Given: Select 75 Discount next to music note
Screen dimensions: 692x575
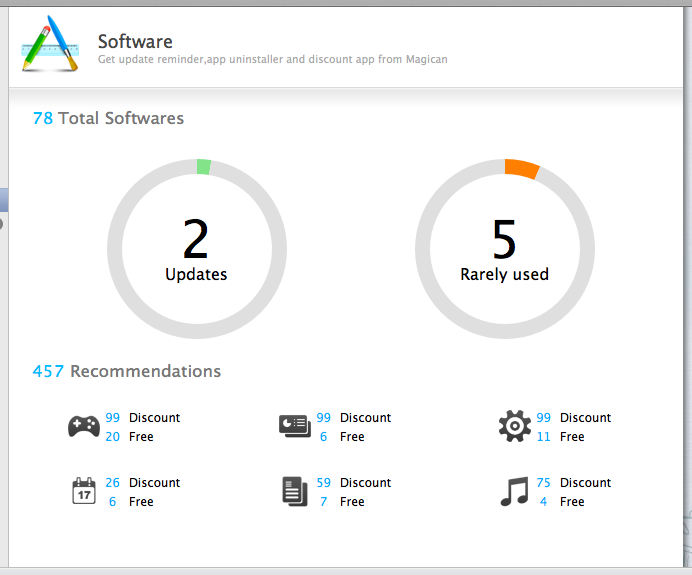Looking at the screenshot, I should coord(574,482).
